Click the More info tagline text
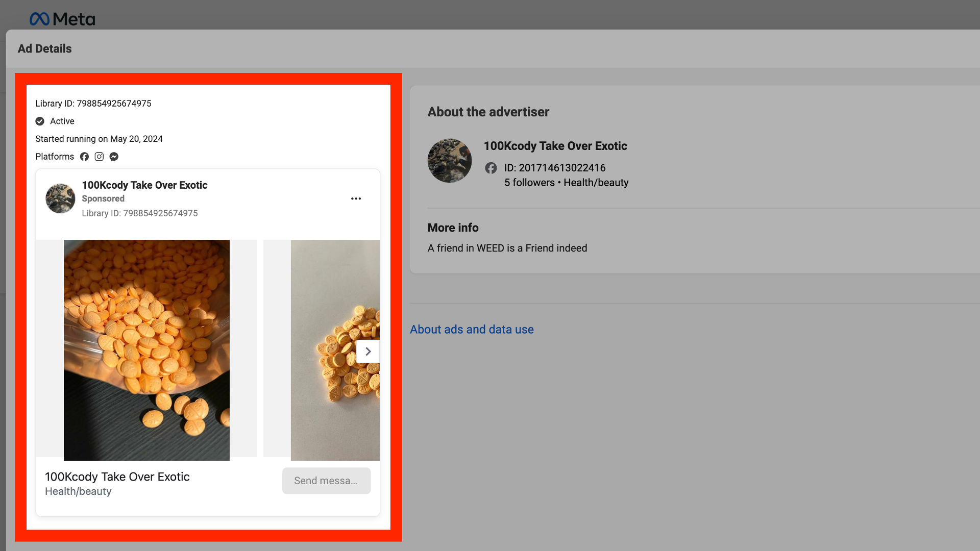The width and height of the screenshot is (980, 551). coord(507,248)
